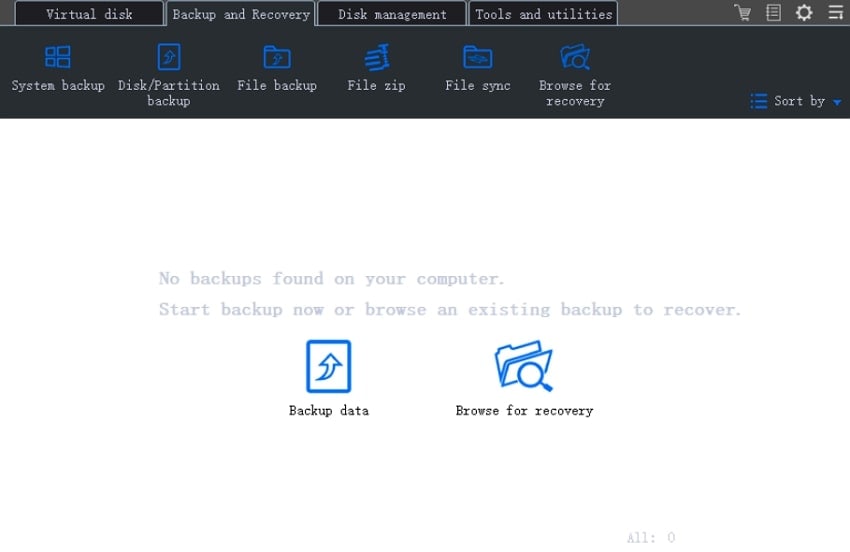Click the large Browse for recovery icon
Viewport: 850px width, 552px height.
[524, 365]
